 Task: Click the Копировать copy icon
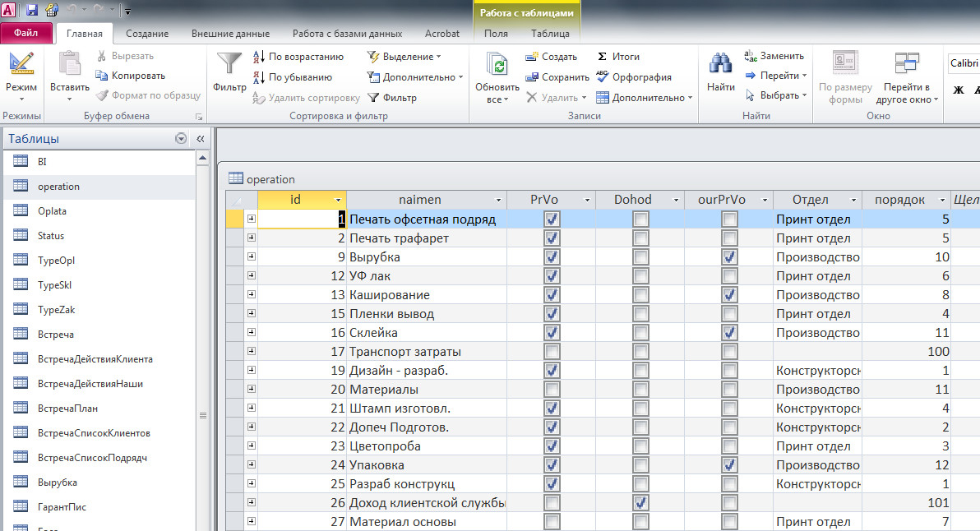click(x=101, y=76)
